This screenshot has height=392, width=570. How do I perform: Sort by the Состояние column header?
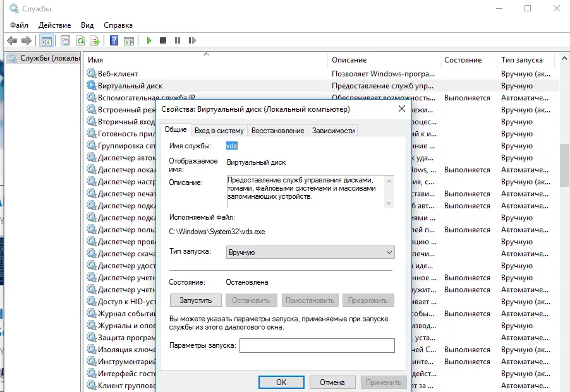tap(468, 60)
